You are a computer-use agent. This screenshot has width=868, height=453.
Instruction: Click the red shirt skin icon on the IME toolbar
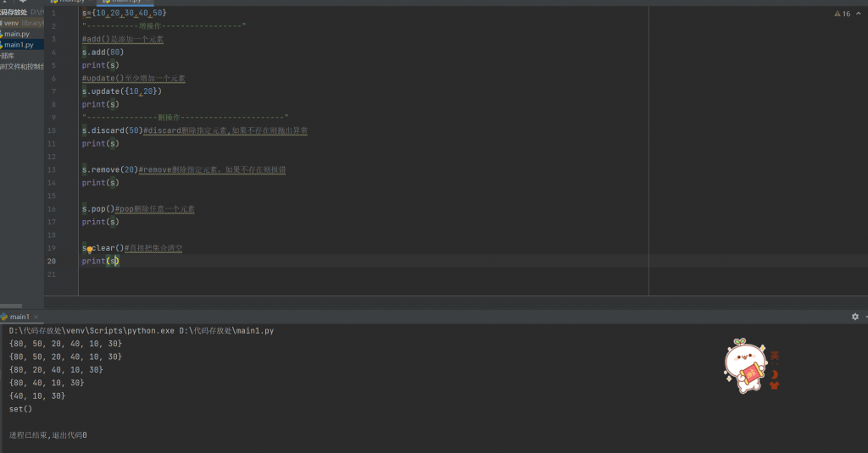click(x=774, y=386)
